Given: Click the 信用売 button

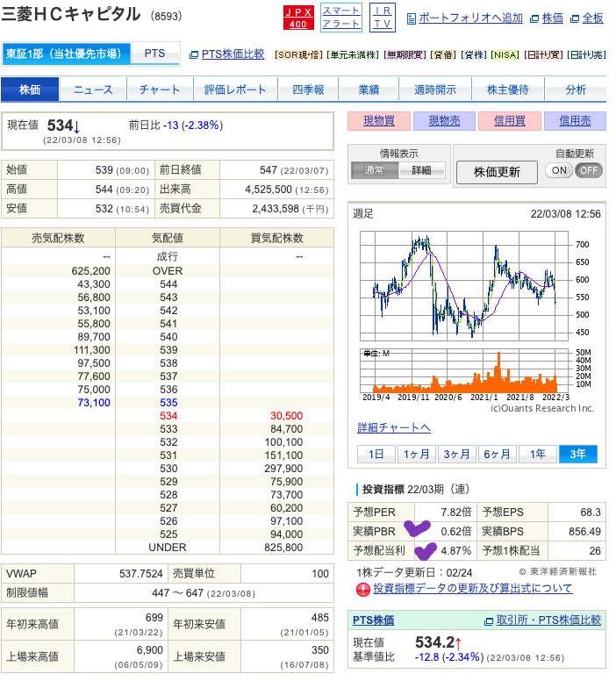Looking at the screenshot, I should click(x=575, y=121).
